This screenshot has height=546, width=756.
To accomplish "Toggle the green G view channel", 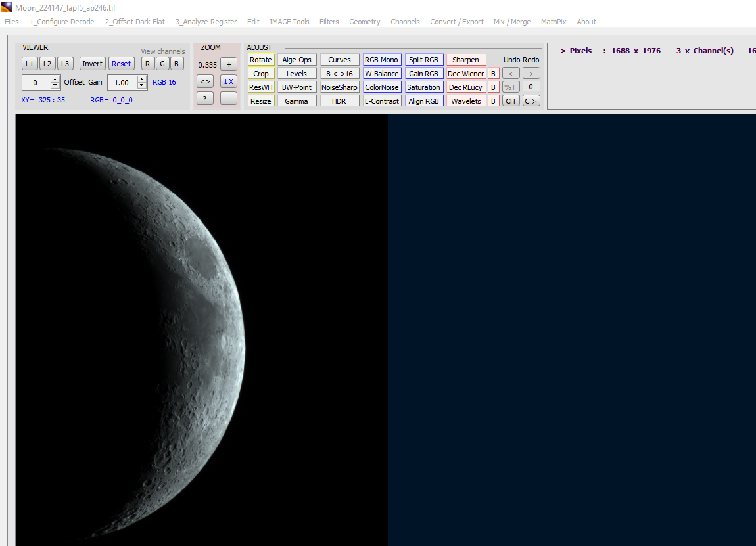I will point(162,64).
